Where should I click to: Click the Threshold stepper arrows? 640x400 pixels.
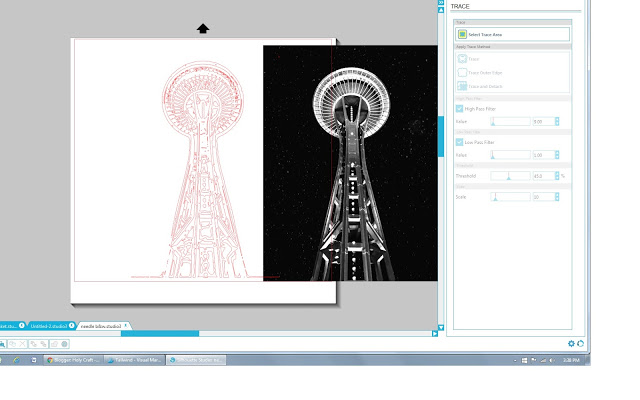[x=557, y=176]
